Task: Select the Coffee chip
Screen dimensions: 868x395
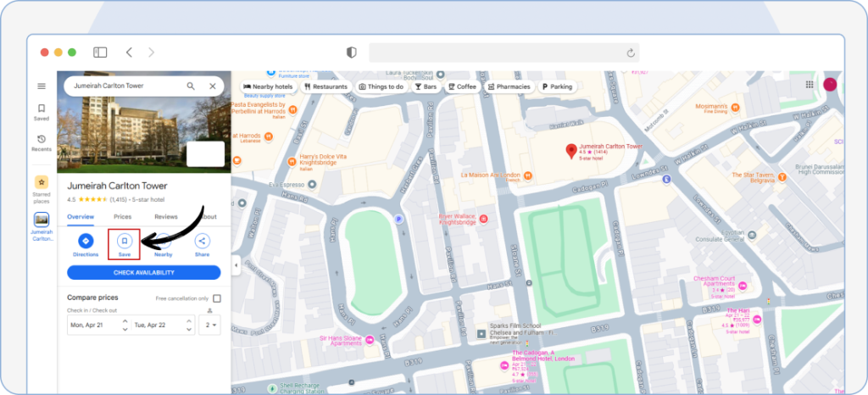Action: (x=463, y=86)
